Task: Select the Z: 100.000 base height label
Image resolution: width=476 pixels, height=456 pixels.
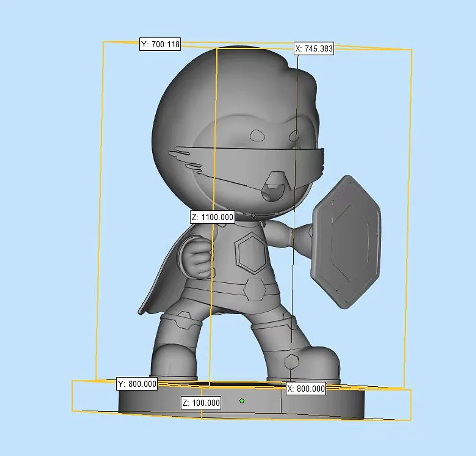Action: coord(201,403)
